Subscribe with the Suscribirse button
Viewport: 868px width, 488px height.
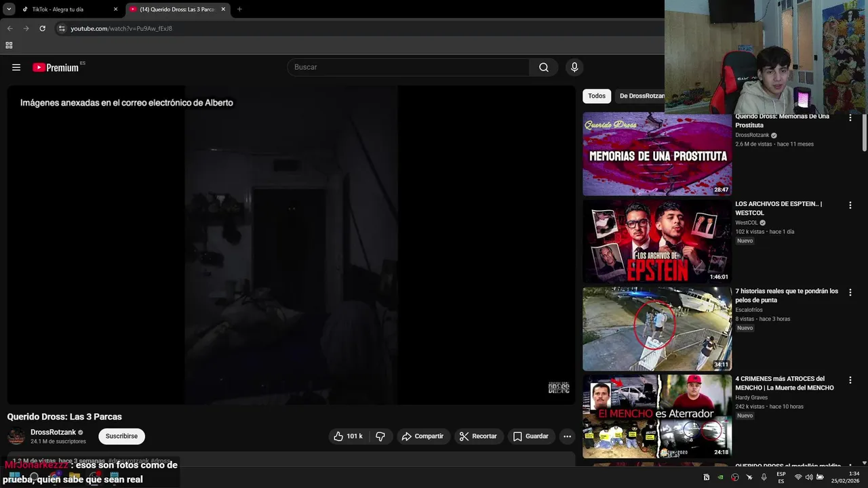tap(121, 436)
